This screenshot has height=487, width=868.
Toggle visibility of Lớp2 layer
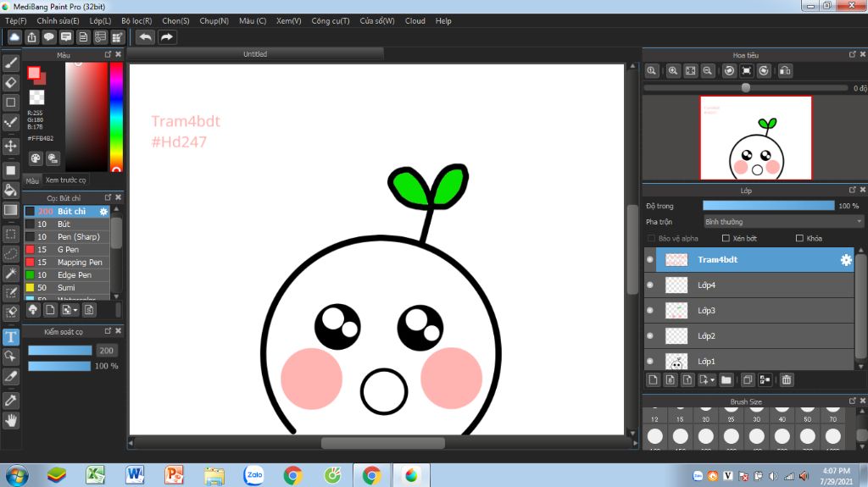pos(650,336)
